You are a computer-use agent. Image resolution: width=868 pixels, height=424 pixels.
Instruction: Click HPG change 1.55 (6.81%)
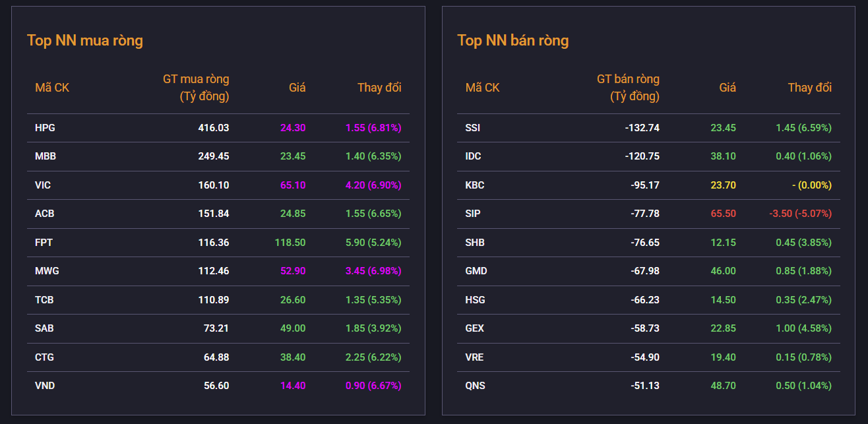click(x=373, y=128)
